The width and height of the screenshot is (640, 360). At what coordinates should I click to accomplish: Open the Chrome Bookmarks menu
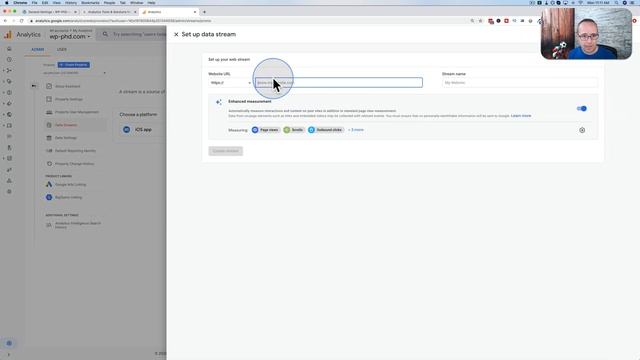coord(90,3)
